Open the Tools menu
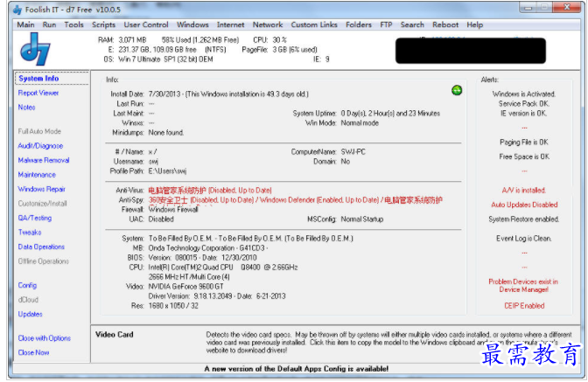The width and height of the screenshot is (588, 382). 73,24
